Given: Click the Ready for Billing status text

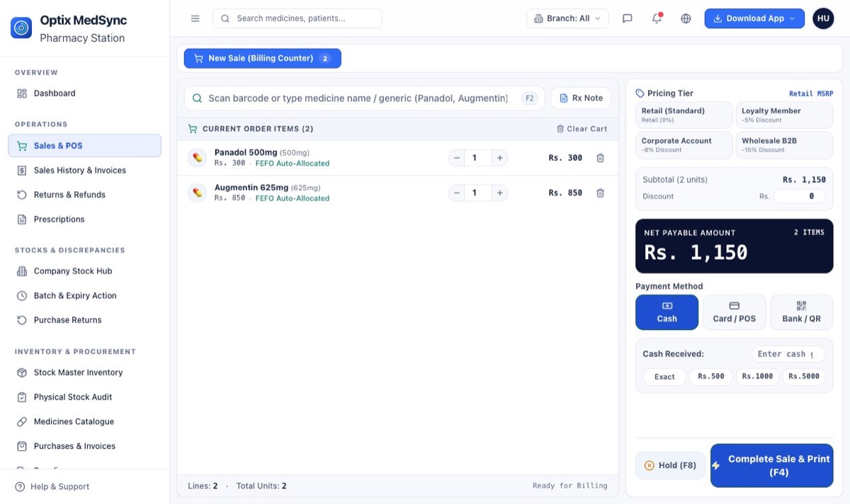Looking at the screenshot, I should point(570,486).
